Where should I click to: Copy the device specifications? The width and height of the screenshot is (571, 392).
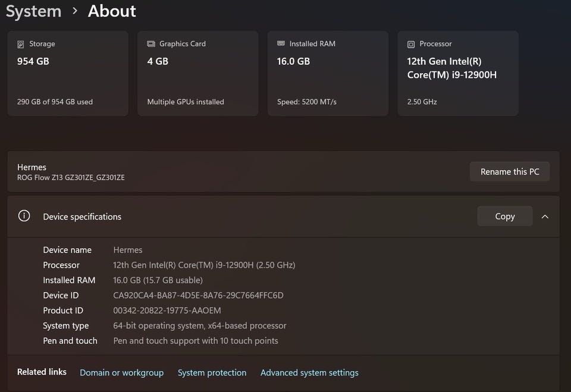tap(505, 216)
